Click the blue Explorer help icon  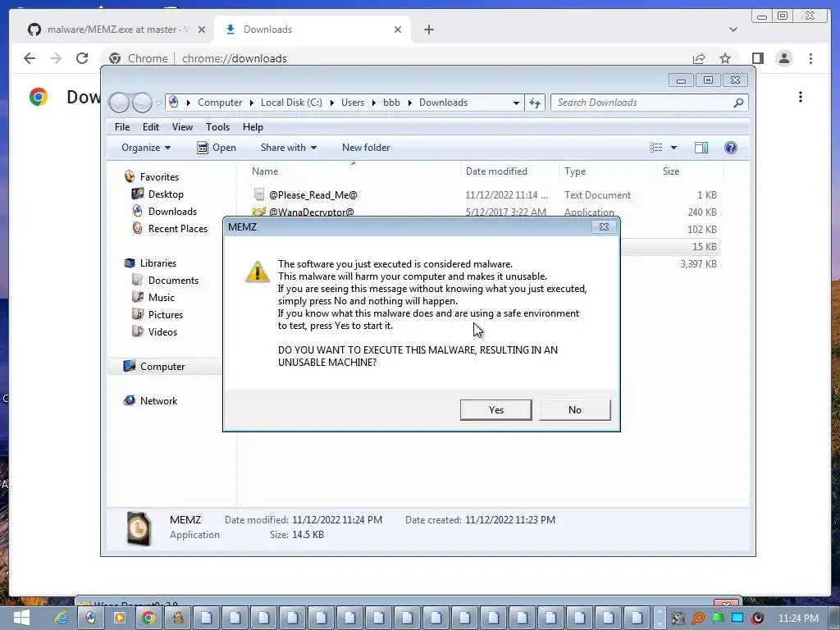coord(731,148)
